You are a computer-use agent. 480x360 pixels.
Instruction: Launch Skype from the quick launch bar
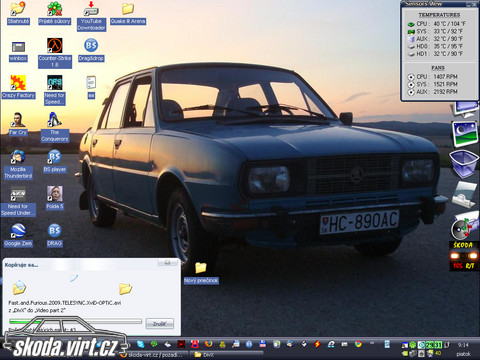pos(140,344)
